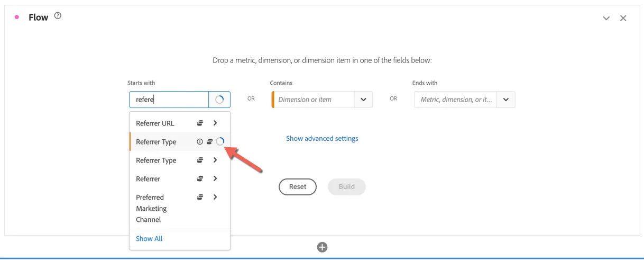The width and height of the screenshot is (644, 260).
Task: Open the help icon beside Flow title
Action: click(x=58, y=16)
